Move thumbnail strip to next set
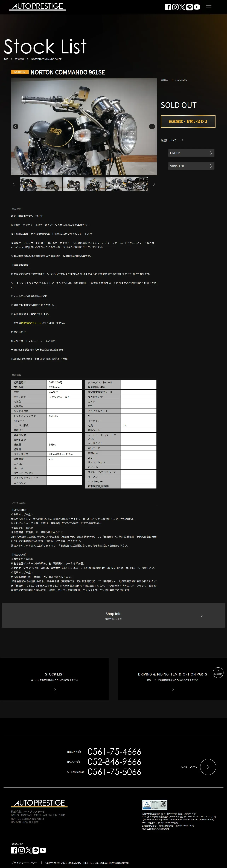 [x=154, y=184]
